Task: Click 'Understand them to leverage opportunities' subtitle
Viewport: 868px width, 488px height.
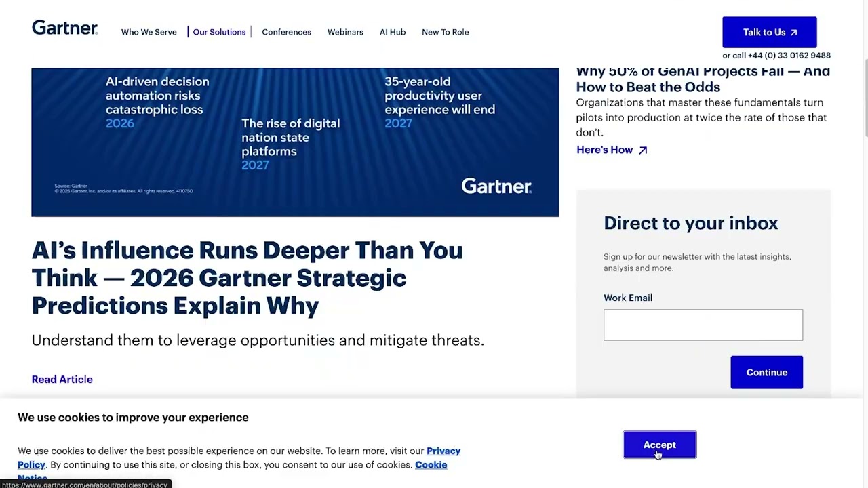Action: (x=258, y=340)
